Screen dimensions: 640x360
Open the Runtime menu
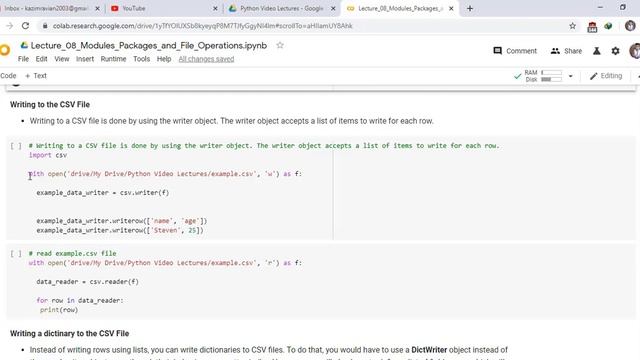[113, 59]
